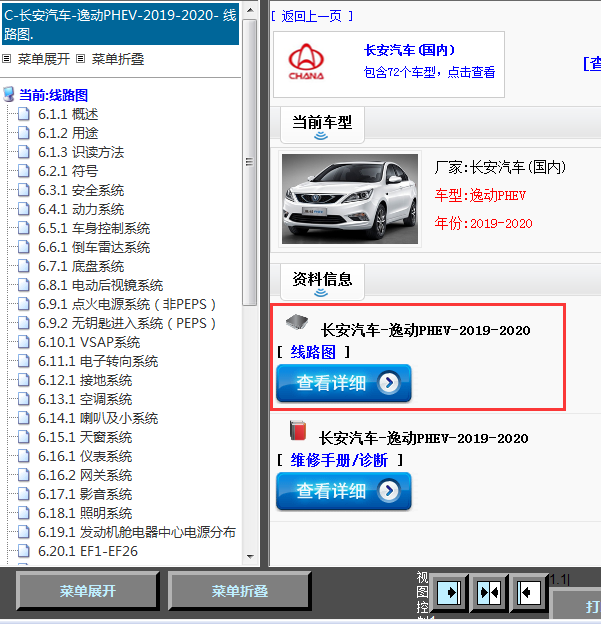Click the page icon beside 6.1.3 识读方法
Viewport: 601px width, 624px height.
tap(24, 152)
